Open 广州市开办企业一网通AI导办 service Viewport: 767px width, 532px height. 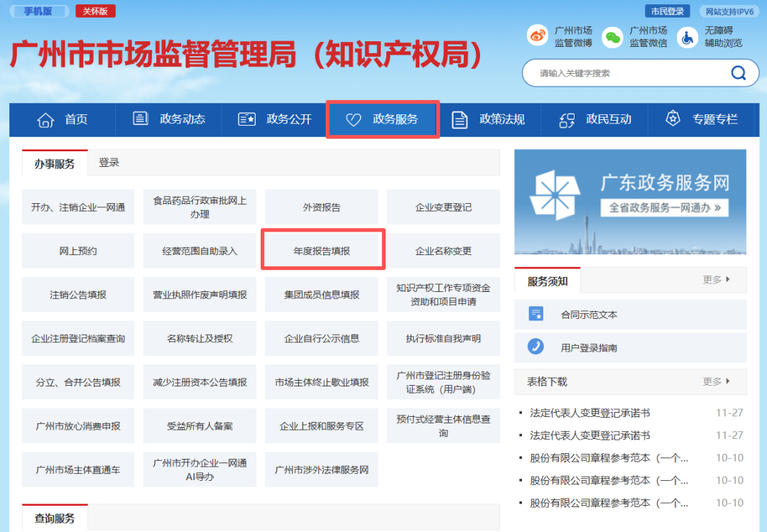[200, 469]
